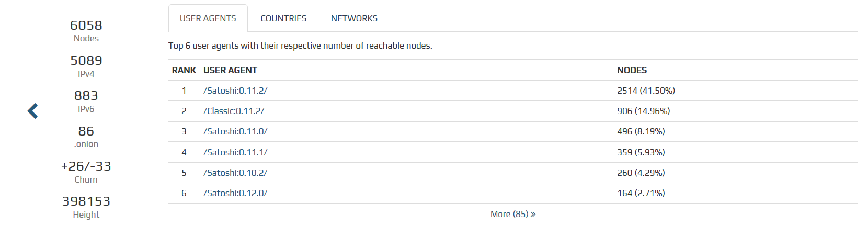This screenshot has height=237, width=868.
Task: Open the /Satoshi:0.10.2/ entry
Action: coord(235,173)
